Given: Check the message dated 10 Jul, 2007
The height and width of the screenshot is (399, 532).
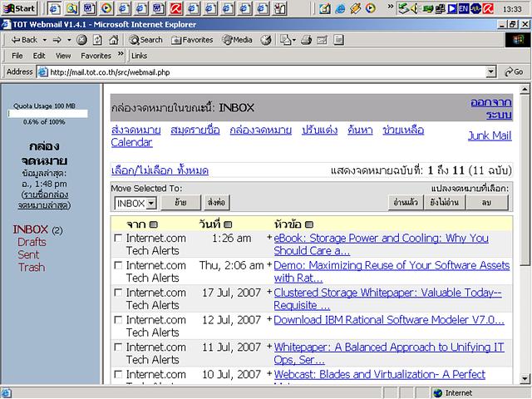Looking at the screenshot, I should pos(118,374).
